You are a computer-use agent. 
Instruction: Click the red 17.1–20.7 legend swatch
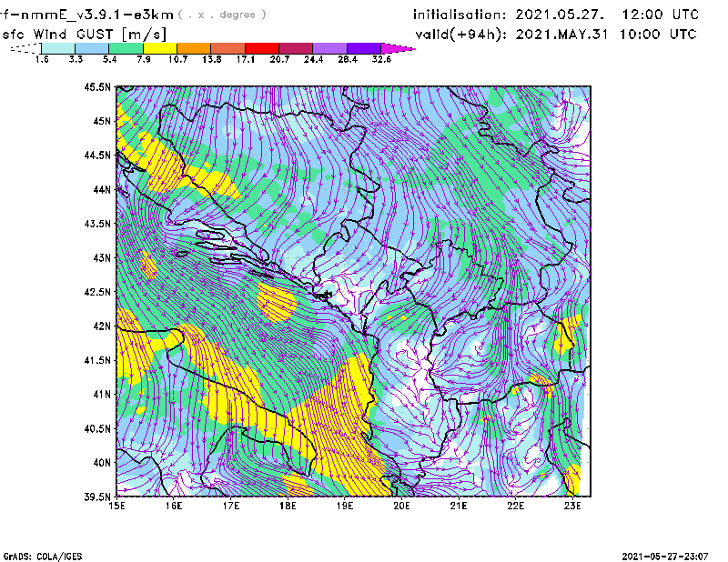click(262, 48)
